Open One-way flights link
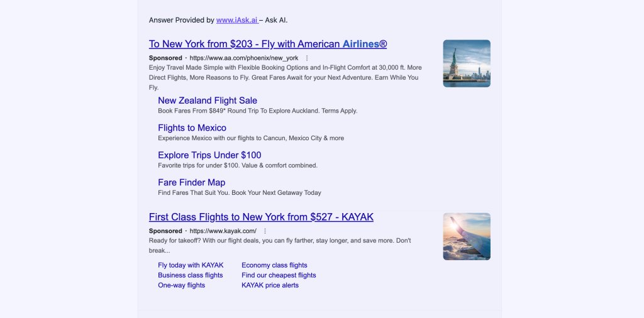Viewport: 644px width, 318px height. click(x=181, y=285)
